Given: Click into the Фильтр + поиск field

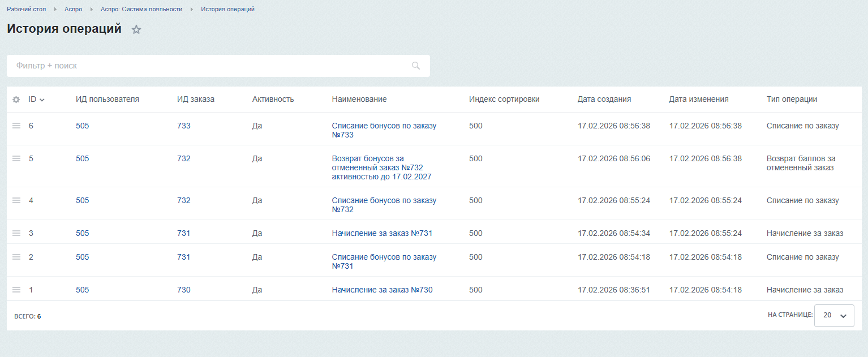Looking at the screenshot, I should (209, 66).
